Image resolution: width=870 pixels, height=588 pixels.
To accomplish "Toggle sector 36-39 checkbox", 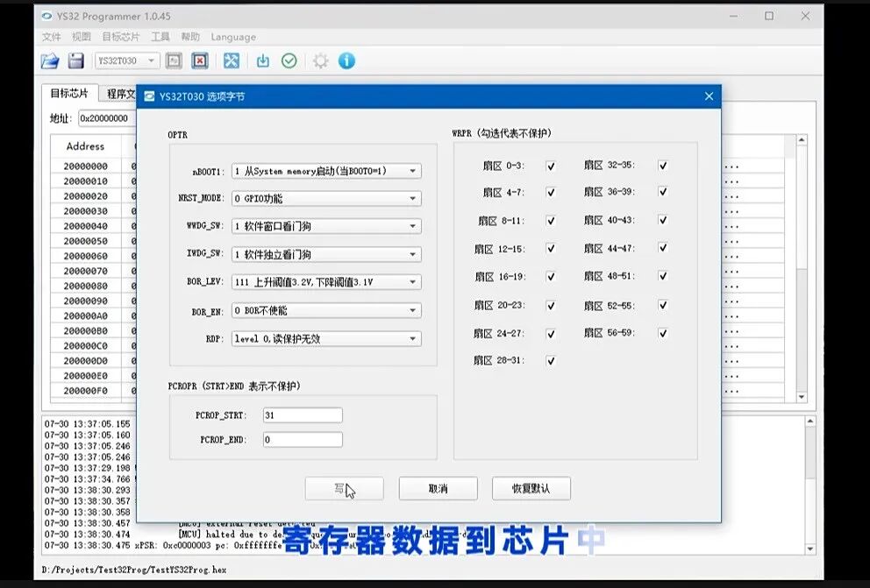I will tap(662, 192).
